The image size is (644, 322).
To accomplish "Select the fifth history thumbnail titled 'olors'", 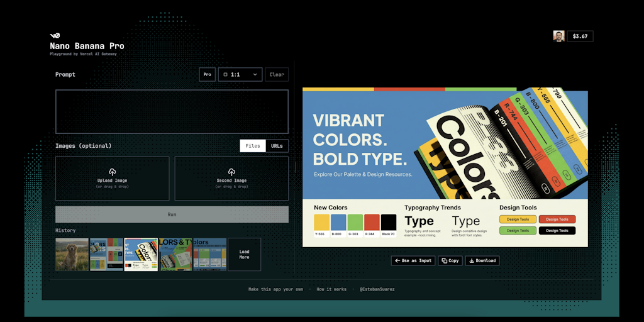I will [210, 254].
